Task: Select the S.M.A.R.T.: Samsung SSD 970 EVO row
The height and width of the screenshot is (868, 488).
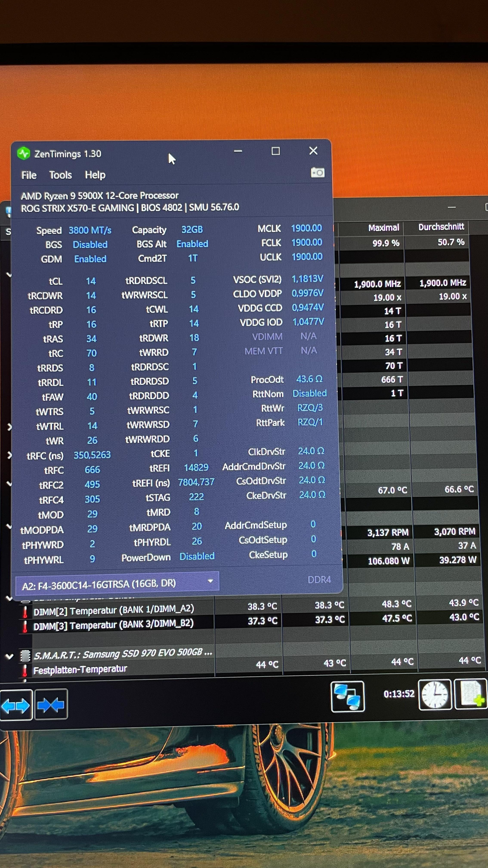Action: [x=123, y=654]
